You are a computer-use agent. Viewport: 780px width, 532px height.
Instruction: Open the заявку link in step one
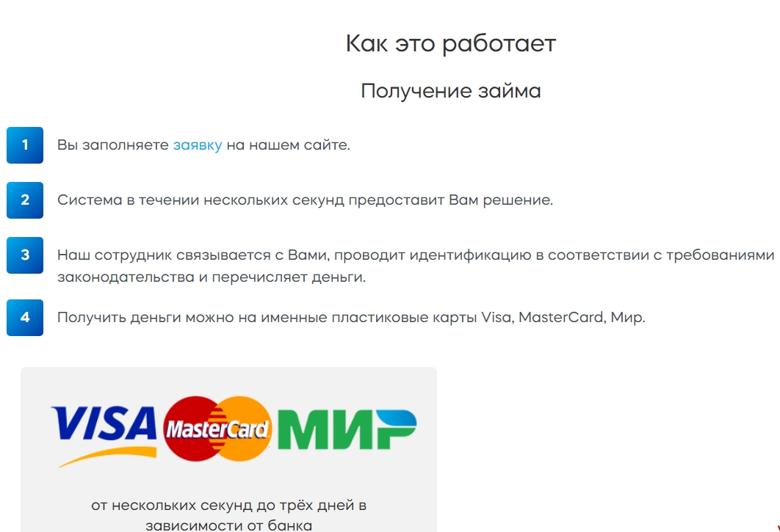pos(198,145)
